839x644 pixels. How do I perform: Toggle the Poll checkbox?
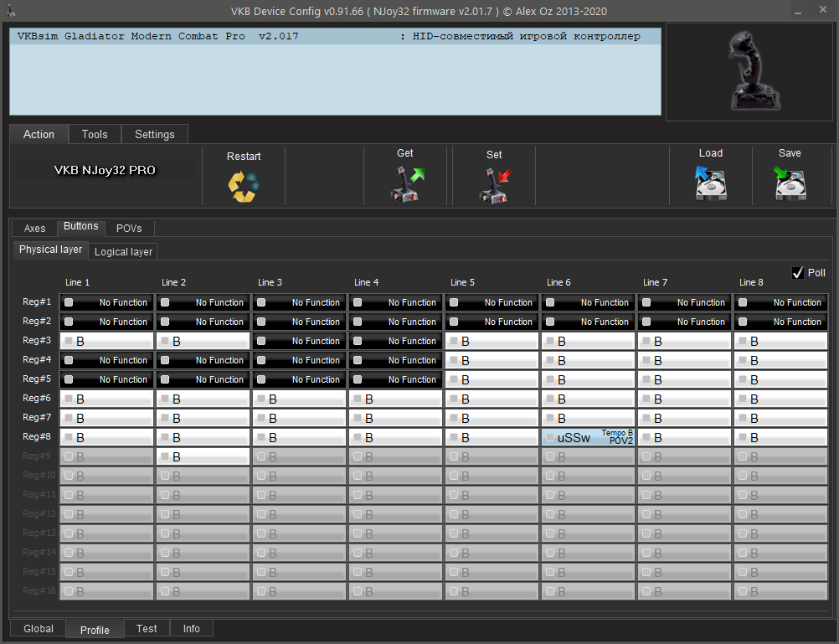coord(798,273)
